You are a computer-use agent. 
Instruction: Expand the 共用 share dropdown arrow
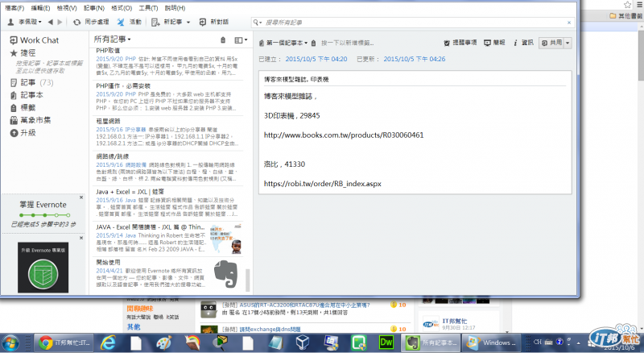pos(568,43)
